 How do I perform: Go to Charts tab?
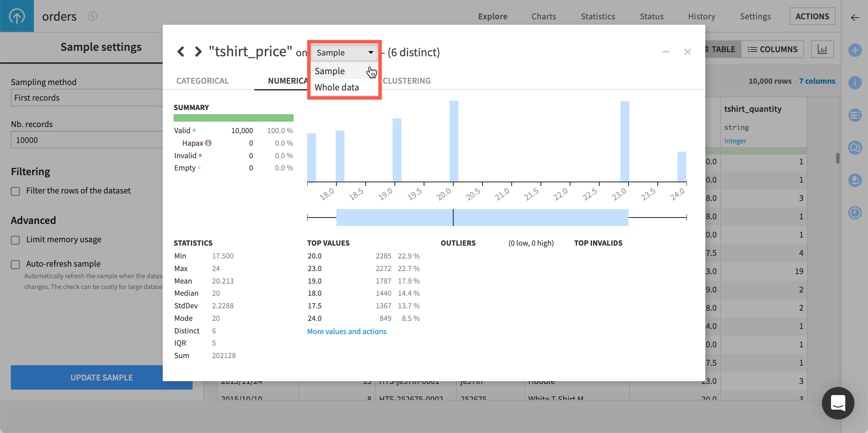pyautogui.click(x=544, y=16)
